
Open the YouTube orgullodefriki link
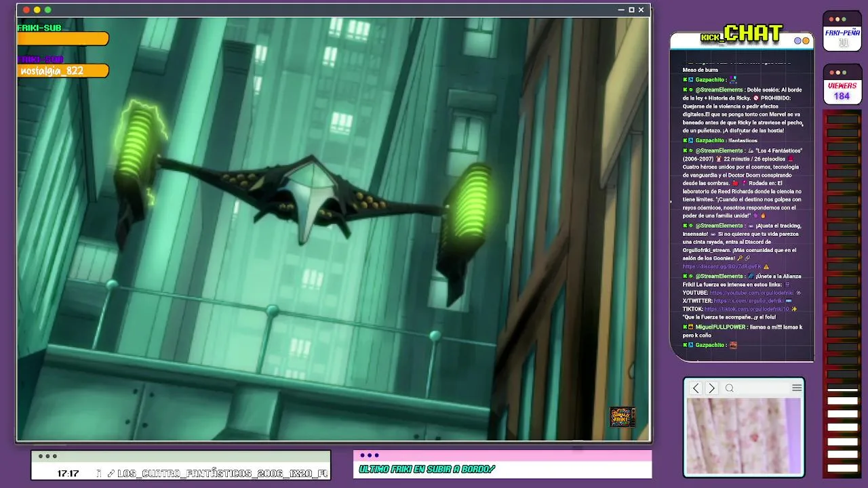pos(751,293)
